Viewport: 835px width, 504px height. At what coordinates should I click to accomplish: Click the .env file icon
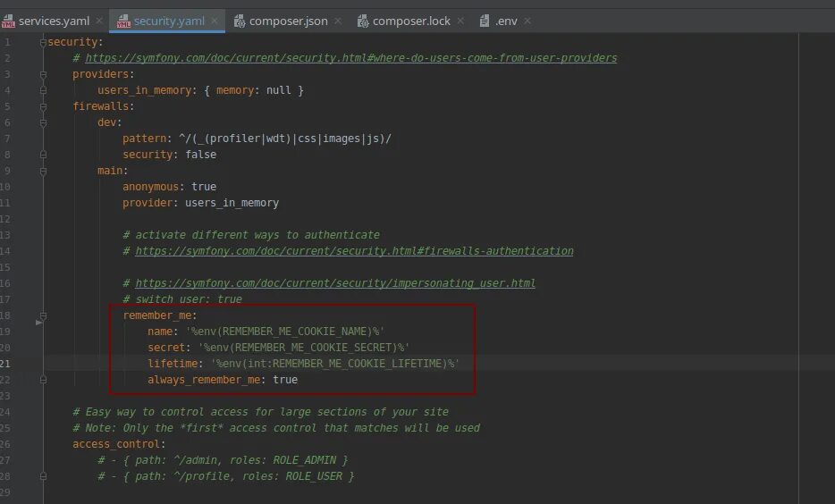coord(484,21)
